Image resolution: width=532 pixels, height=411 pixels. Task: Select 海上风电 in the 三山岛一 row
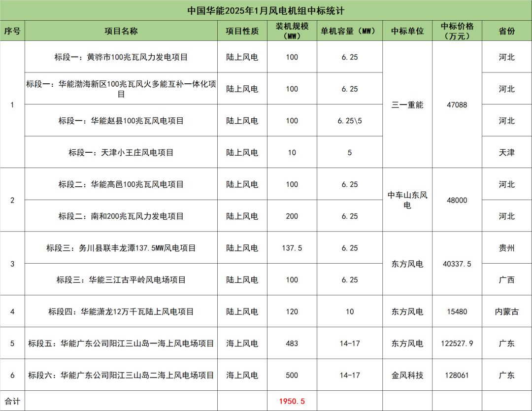(x=242, y=343)
